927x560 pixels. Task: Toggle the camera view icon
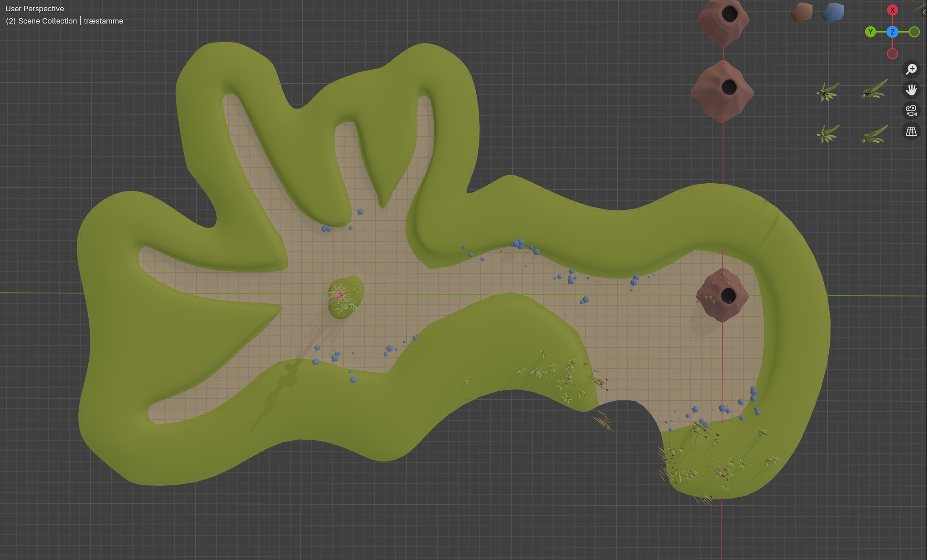pyautogui.click(x=911, y=111)
